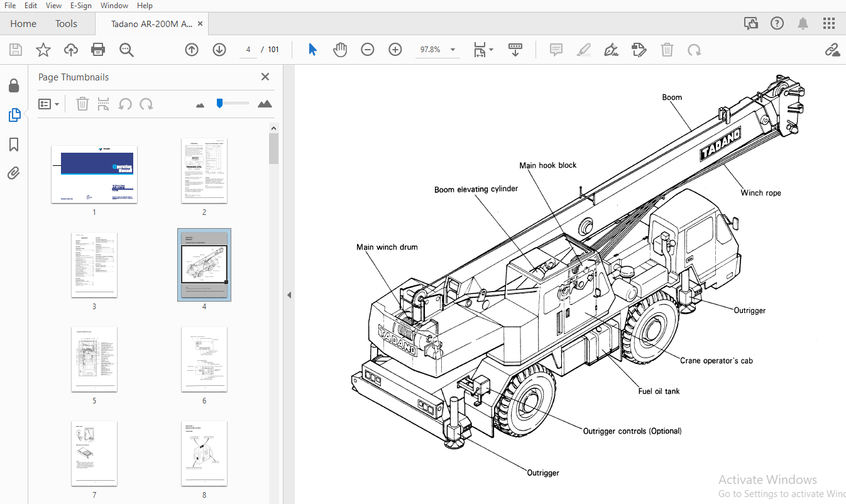Open the Help question mark icon
This screenshot has height=504, width=846.
[777, 23]
